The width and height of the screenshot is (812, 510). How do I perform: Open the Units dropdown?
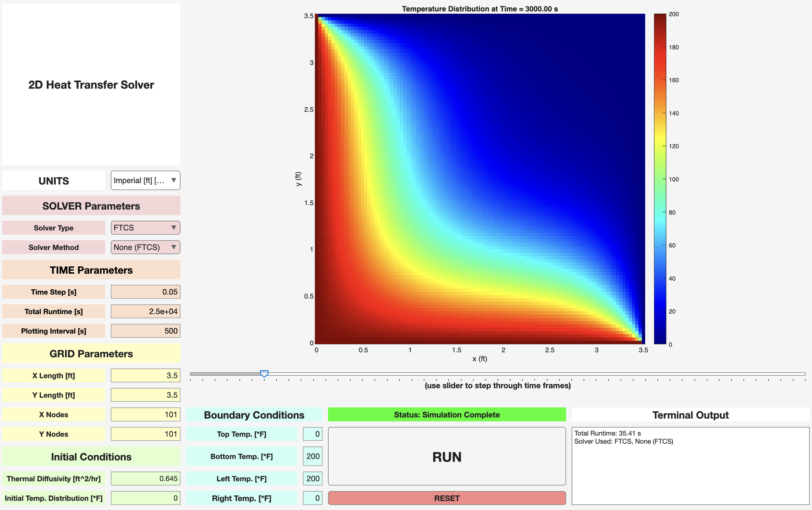click(x=145, y=180)
